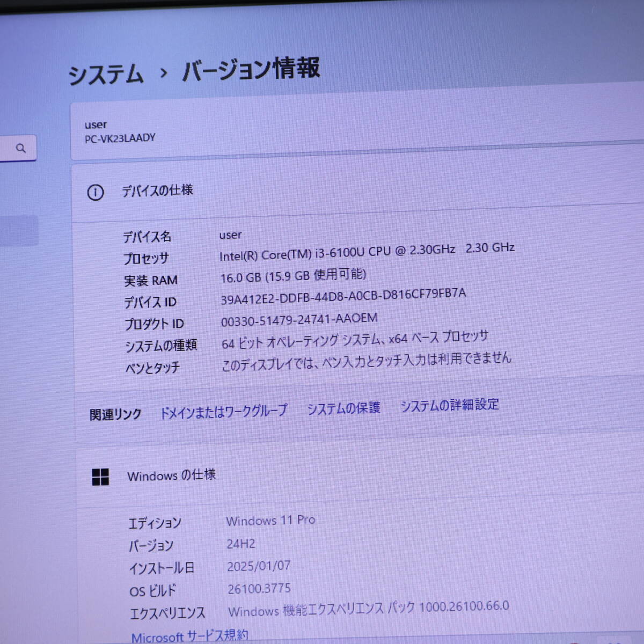Viewport: 644px width, 644px height.
Task: Select the デバイス名 value user
Action: (230, 235)
